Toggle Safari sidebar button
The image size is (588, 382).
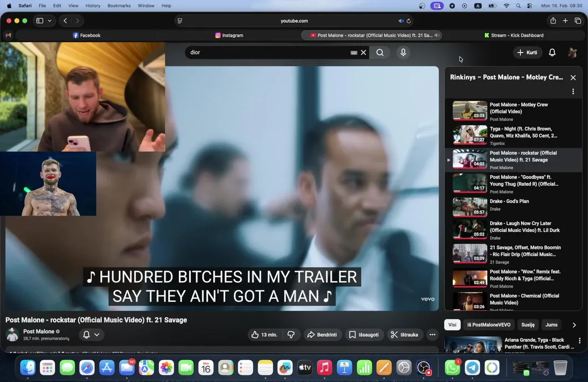pyautogui.click(x=40, y=21)
